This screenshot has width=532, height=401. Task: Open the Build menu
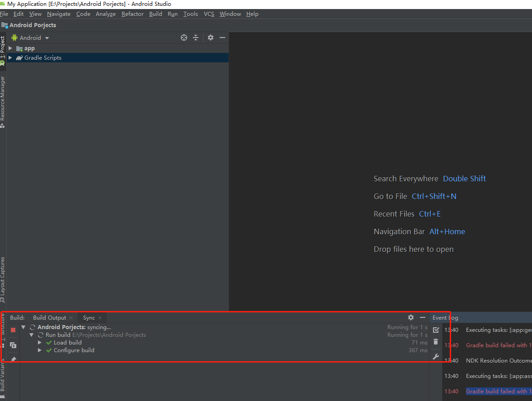(x=155, y=14)
